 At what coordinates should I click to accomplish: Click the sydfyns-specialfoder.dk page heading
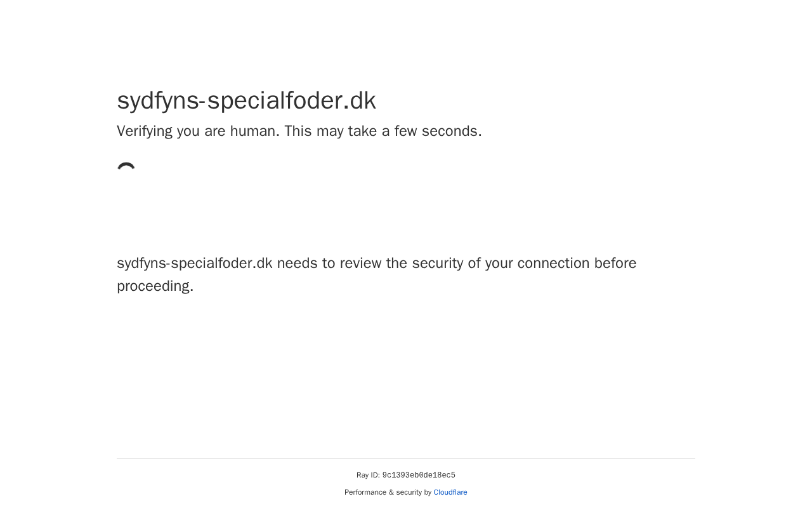pos(246,101)
